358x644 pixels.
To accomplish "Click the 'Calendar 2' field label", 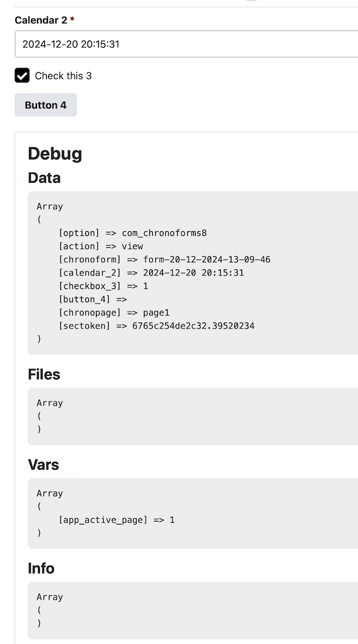I will pyautogui.click(x=41, y=20).
